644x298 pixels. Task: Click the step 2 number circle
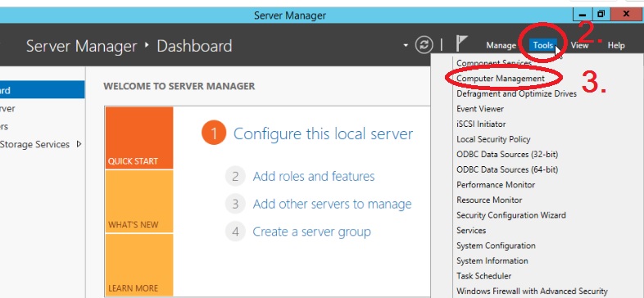(x=235, y=177)
